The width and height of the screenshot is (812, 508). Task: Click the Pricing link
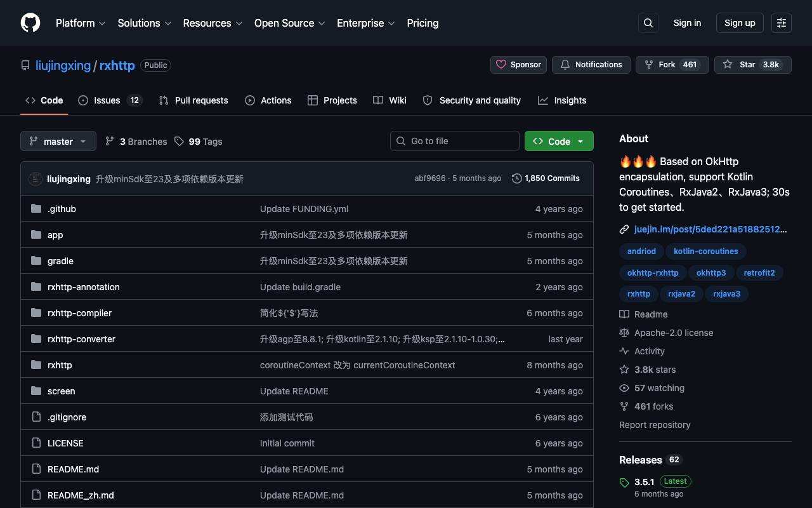click(422, 23)
